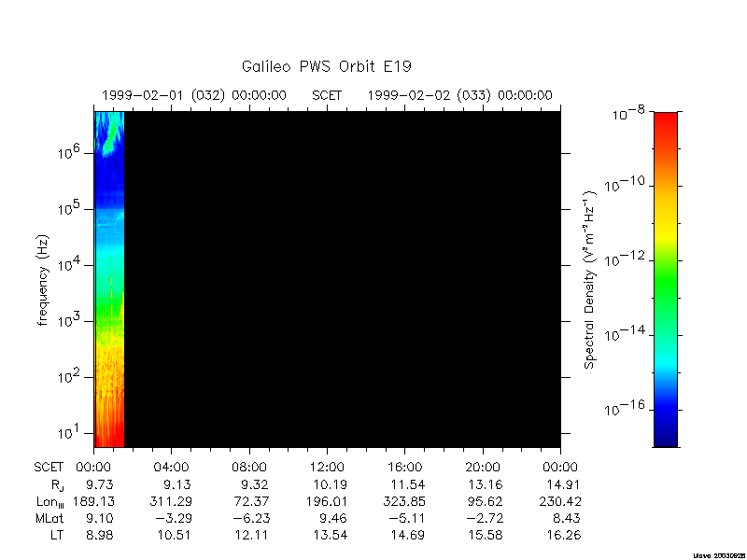The height and width of the screenshot is (560, 747).
Task: Click the spectral density color bar
Action: (666, 279)
